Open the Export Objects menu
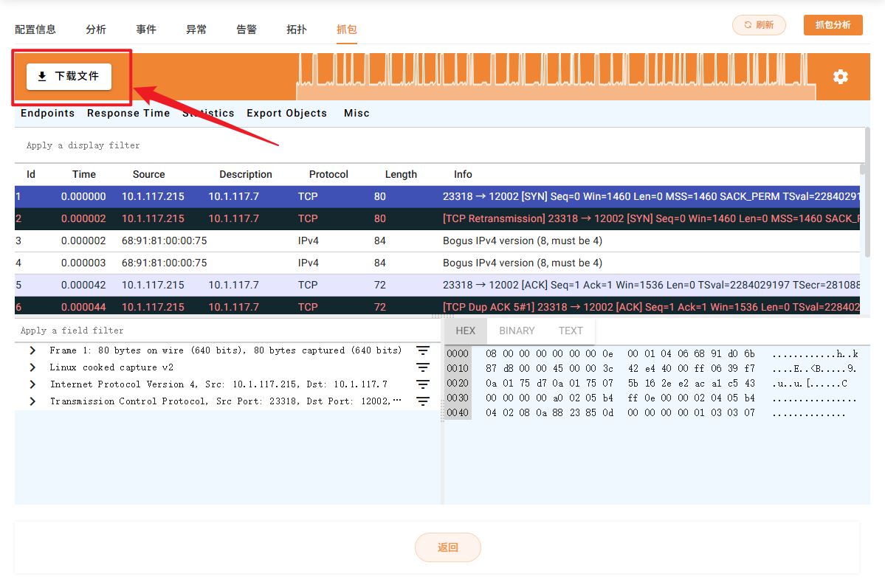Screen dimensions: 885x588 click(x=286, y=114)
